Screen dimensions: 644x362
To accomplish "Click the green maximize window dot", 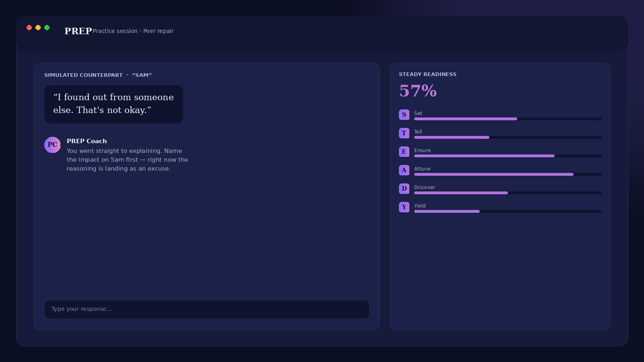I will (x=47, y=27).
